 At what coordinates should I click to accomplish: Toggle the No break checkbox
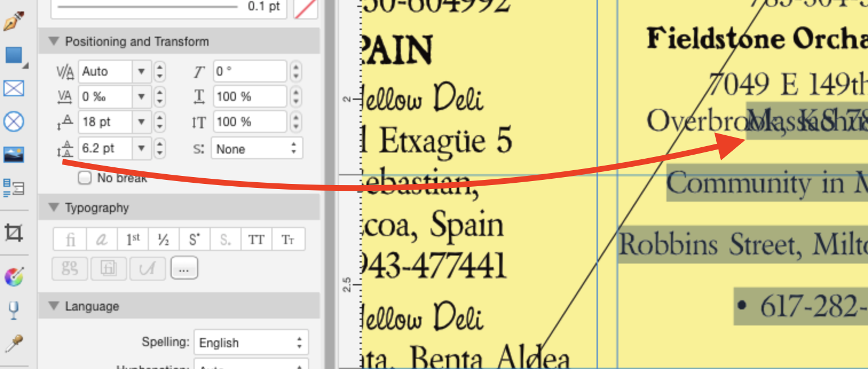point(84,178)
